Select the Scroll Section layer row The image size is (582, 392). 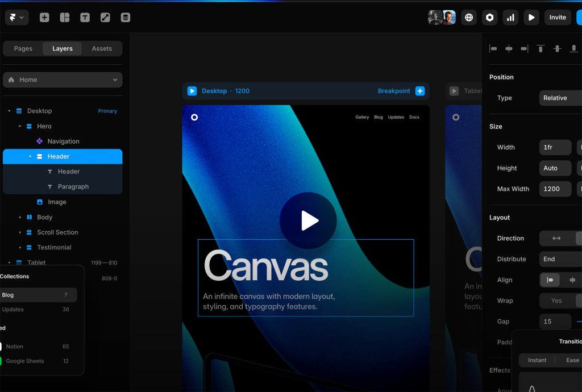[x=63, y=232]
